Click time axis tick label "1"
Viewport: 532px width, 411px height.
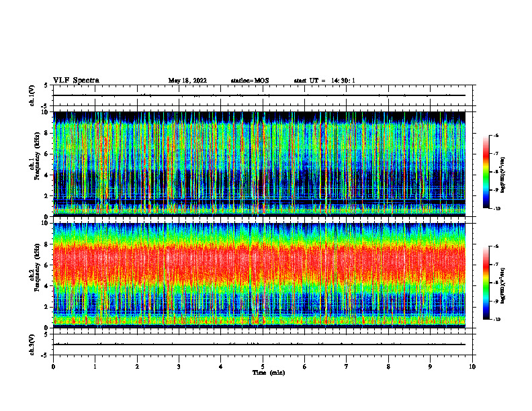click(95, 367)
